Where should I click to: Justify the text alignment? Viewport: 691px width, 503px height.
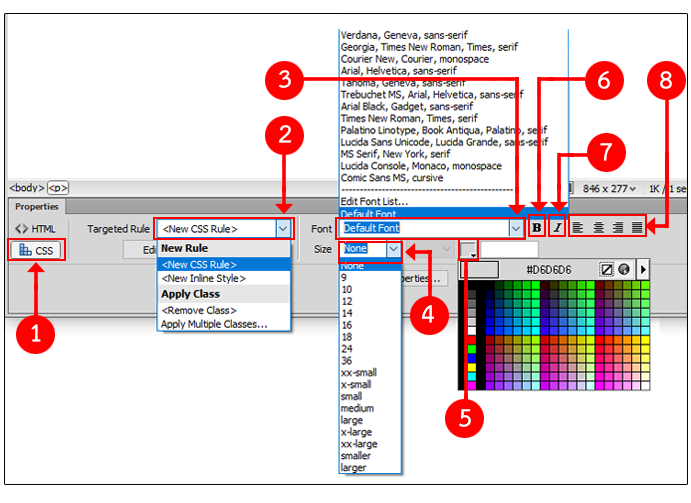[x=637, y=228]
